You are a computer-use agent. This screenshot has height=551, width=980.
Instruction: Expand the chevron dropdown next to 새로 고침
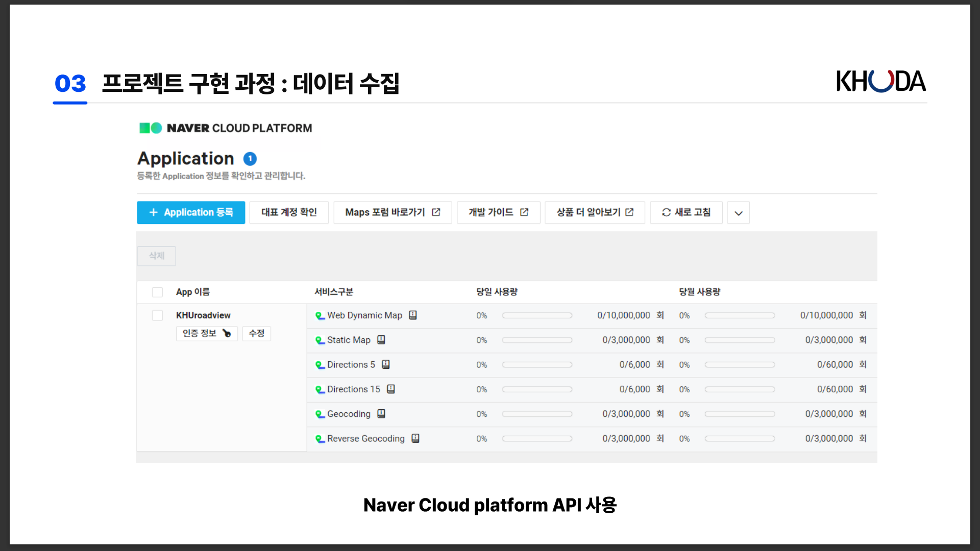738,213
